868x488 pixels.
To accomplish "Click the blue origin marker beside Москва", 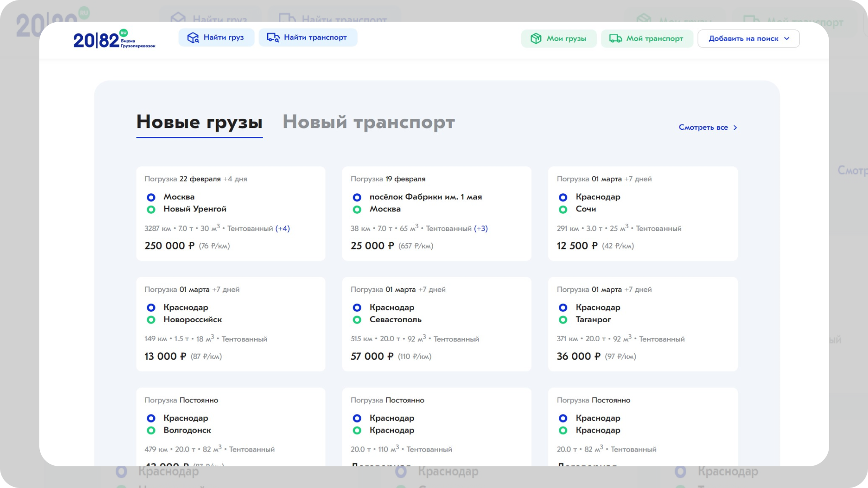I will tap(151, 197).
